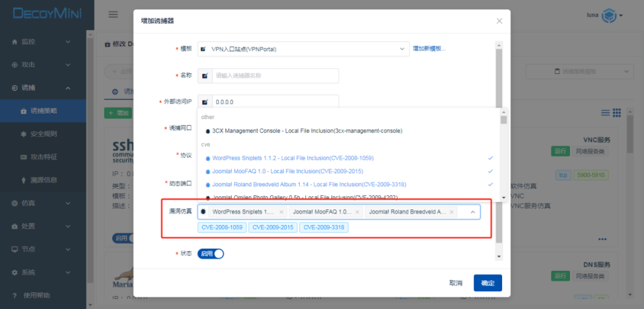Open 使用帮助 in the sidebar
This screenshot has width=644, height=309.
pyautogui.click(x=43, y=295)
